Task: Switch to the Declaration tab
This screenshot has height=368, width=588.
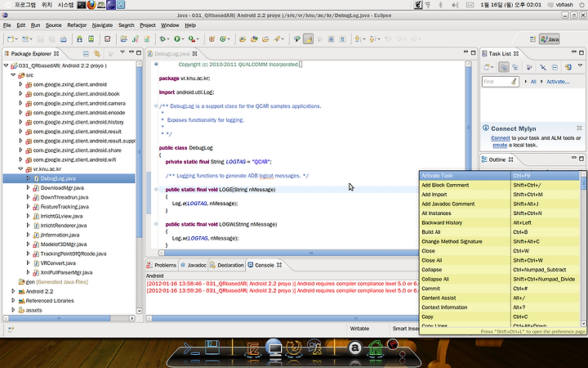Action: point(226,265)
